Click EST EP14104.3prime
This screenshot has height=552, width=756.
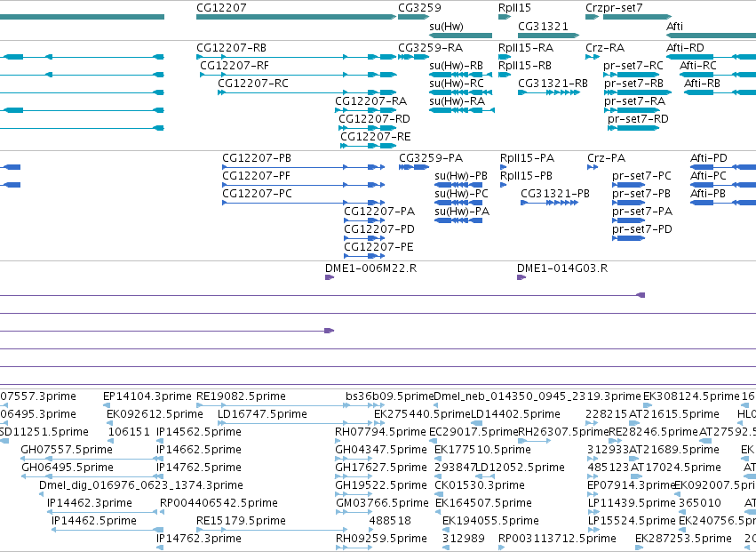[107, 406]
